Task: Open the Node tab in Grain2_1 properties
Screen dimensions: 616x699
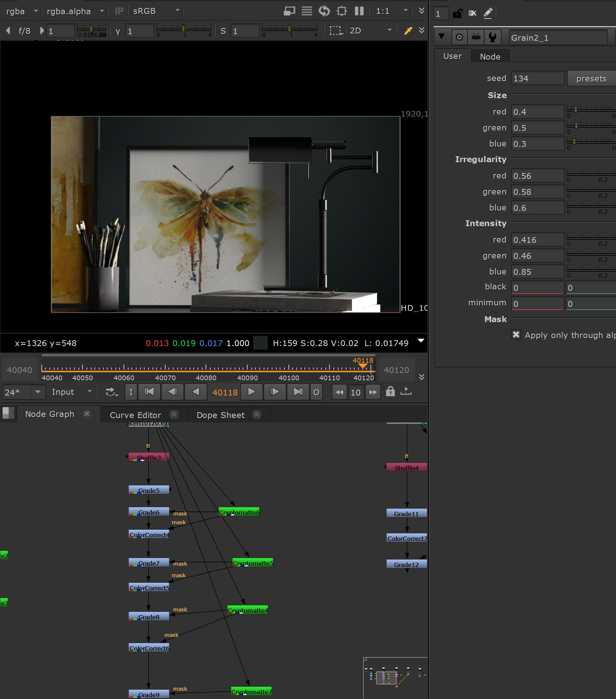Action: [490, 57]
